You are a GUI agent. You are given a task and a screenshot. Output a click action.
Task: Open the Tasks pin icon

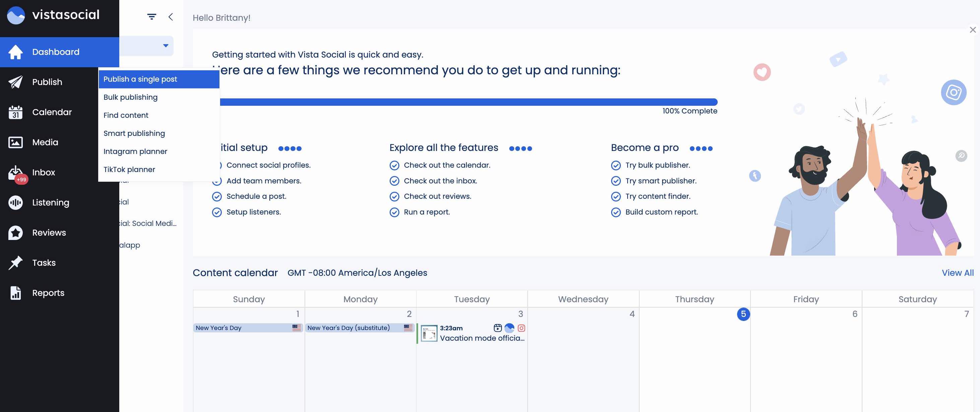pos(16,263)
